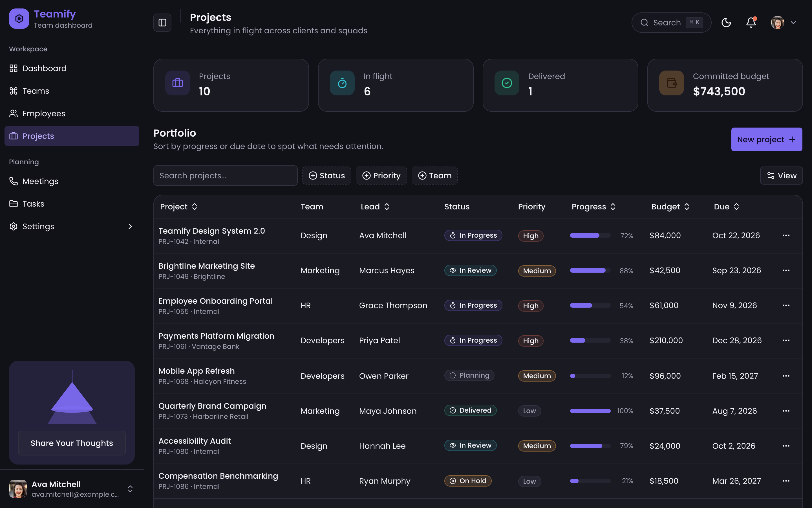
Task: Click the briefcase icon in Projects card
Action: coord(178,83)
